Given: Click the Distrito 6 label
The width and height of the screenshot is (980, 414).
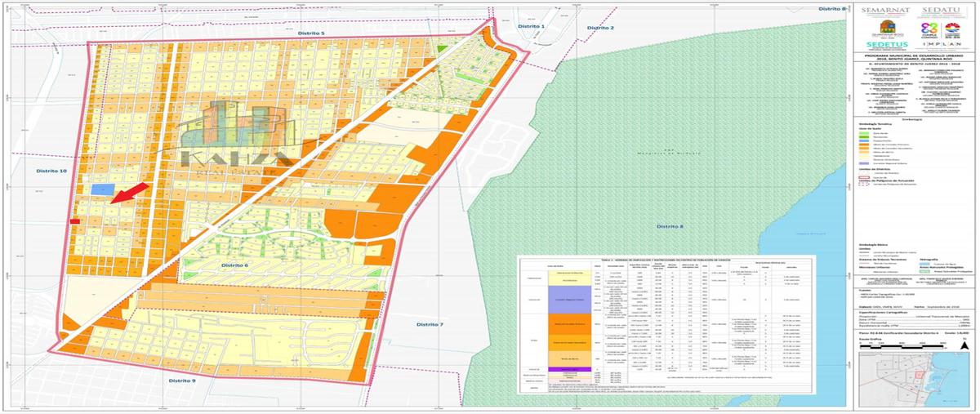Looking at the screenshot, I should (234, 265).
